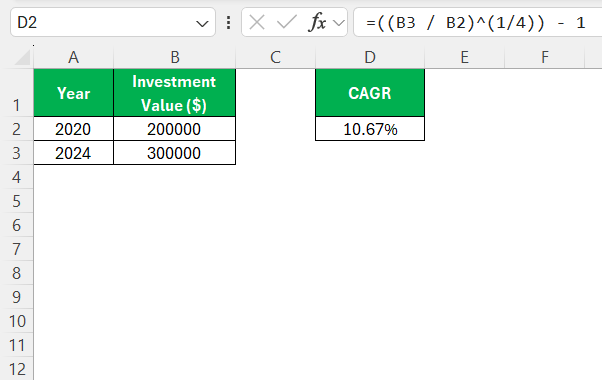Select the cell containing 300000
Viewport: 602px width, 380px height.
coord(175,153)
